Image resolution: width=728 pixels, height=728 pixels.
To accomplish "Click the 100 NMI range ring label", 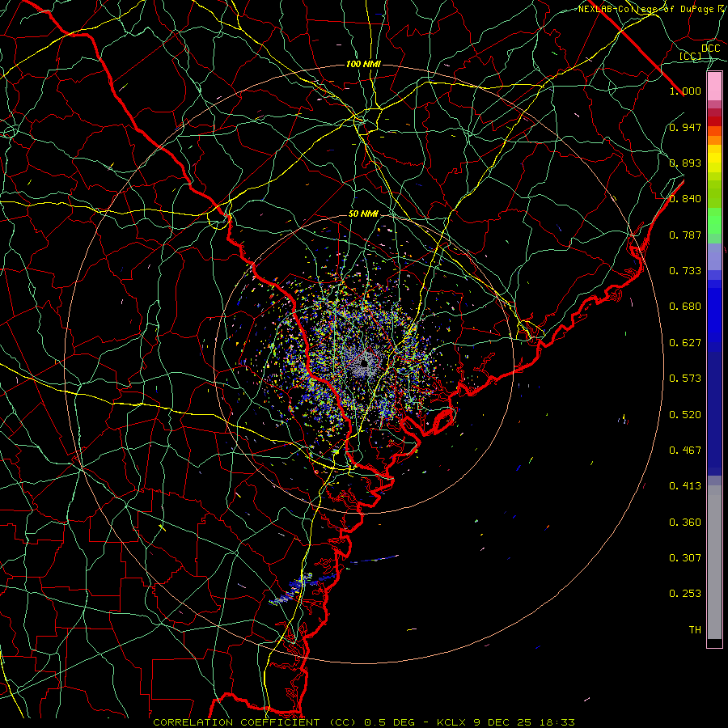I will click(363, 64).
